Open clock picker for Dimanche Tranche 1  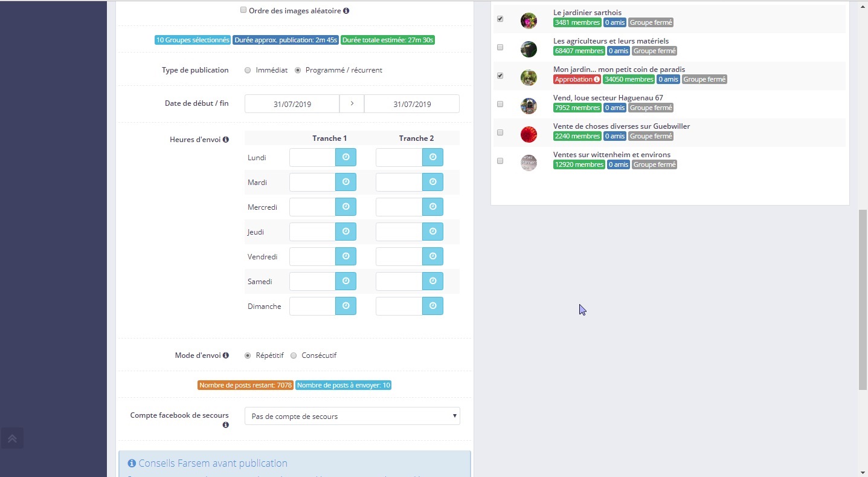346,306
